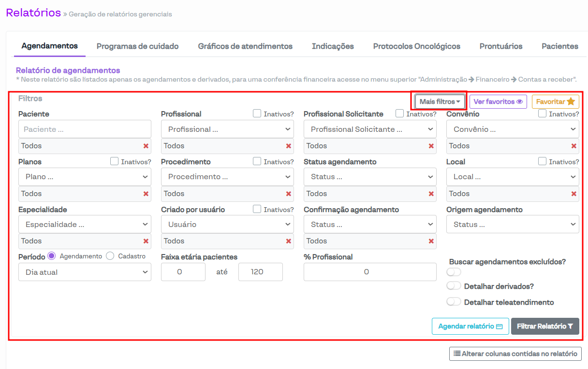Select the Cadastro period radio button
Image resolution: width=588 pixels, height=369 pixels.
click(110, 256)
